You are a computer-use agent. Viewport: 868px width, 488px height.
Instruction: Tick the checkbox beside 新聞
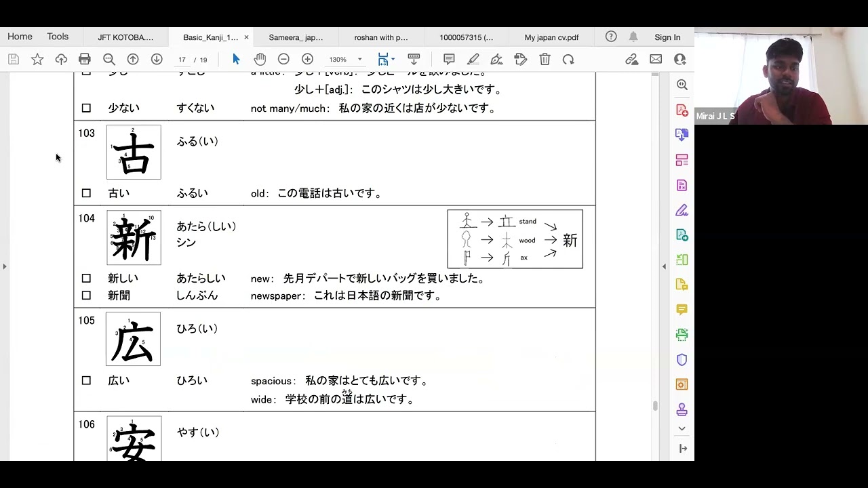point(86,296)
